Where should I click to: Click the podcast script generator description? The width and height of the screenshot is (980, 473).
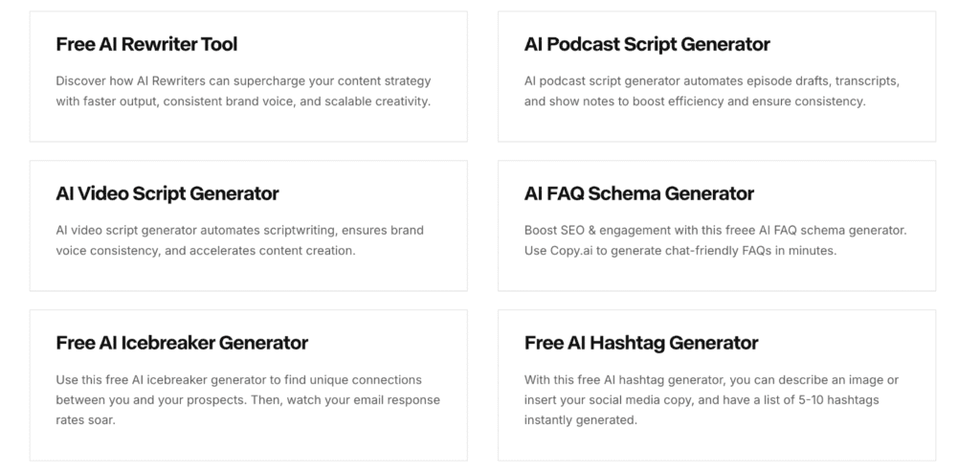click(712, 91)
